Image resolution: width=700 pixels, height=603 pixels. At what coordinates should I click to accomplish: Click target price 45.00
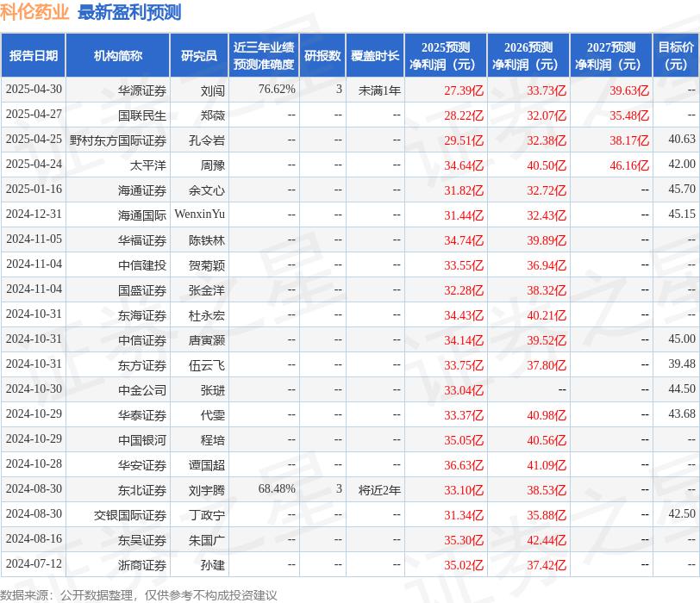point(682,339)
